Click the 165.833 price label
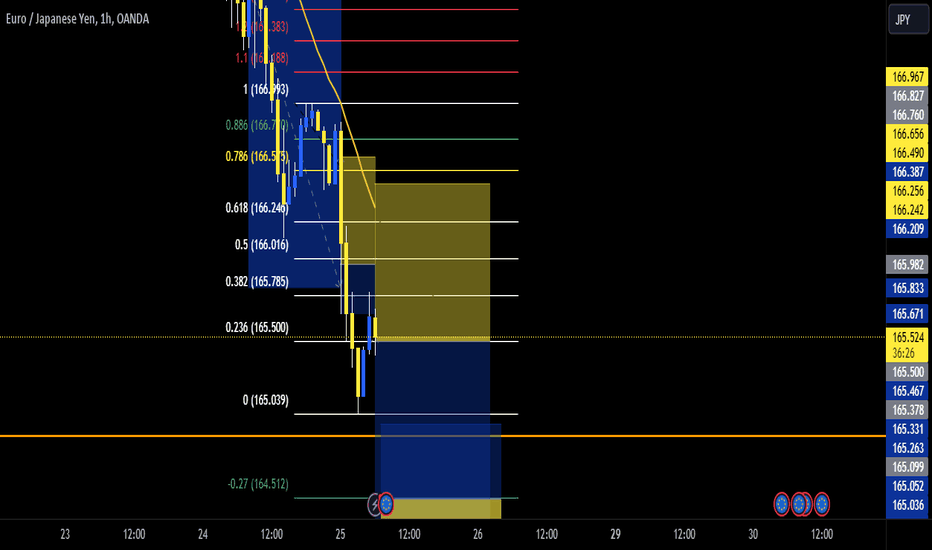Screen dimensions: 932x550 click(x=908, y=288)
